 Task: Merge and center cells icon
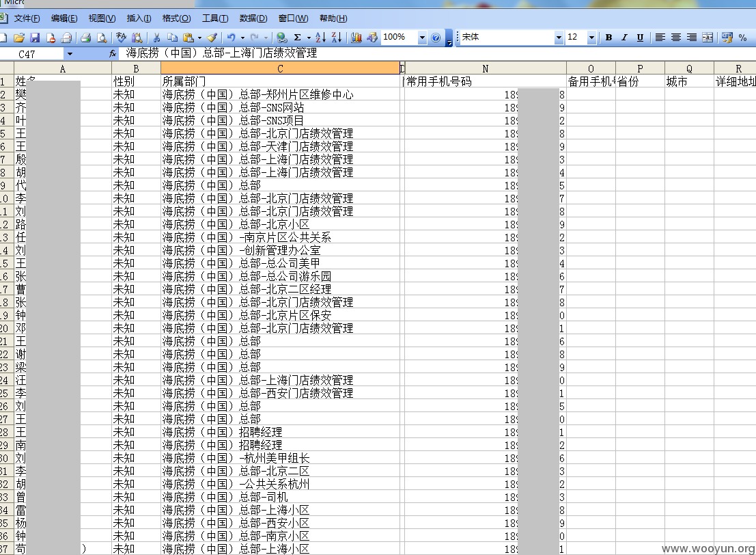708,37
